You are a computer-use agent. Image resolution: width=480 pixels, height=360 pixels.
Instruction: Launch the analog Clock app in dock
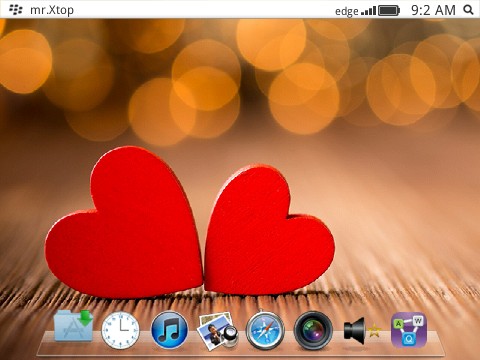point(120,330)
